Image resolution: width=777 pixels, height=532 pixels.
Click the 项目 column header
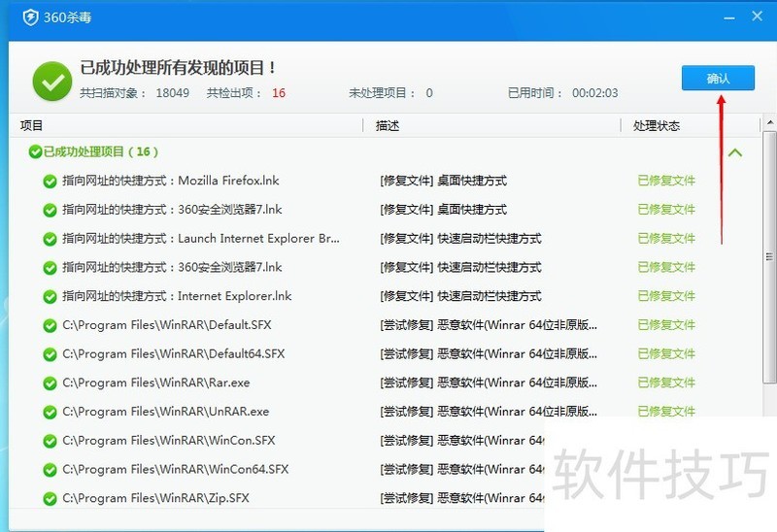click(x=31, y=125)
